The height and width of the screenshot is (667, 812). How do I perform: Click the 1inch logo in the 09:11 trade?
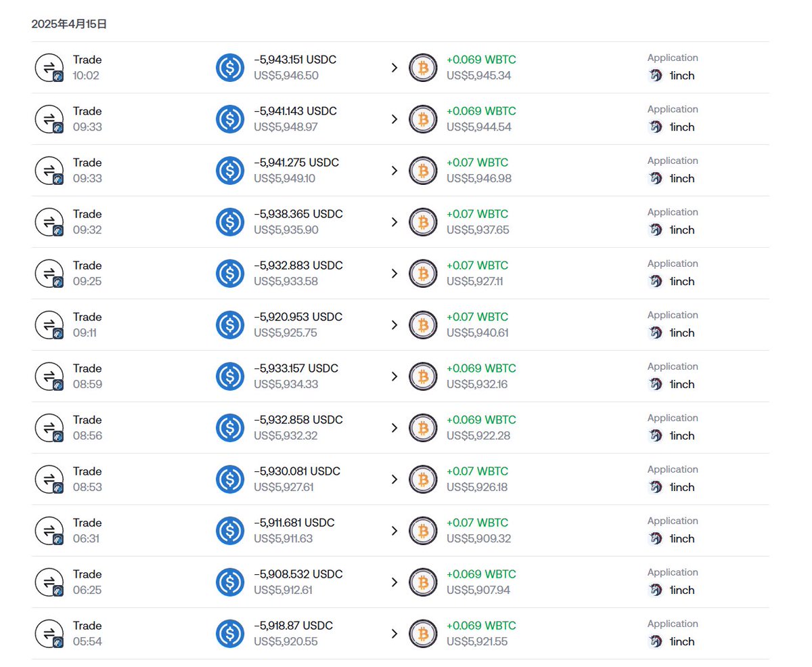pos(655,332)
